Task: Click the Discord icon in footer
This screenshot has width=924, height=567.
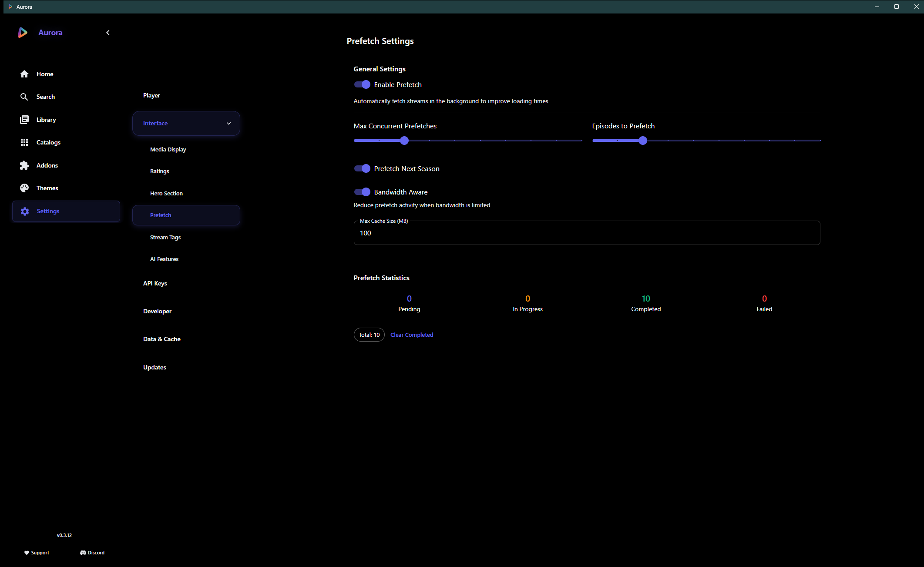Action: pyautogui.click(x=83, y=553)
